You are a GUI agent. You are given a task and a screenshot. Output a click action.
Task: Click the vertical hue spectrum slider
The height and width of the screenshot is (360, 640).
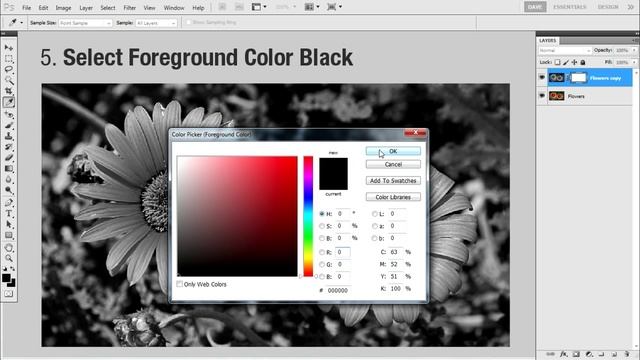point(308,216)
